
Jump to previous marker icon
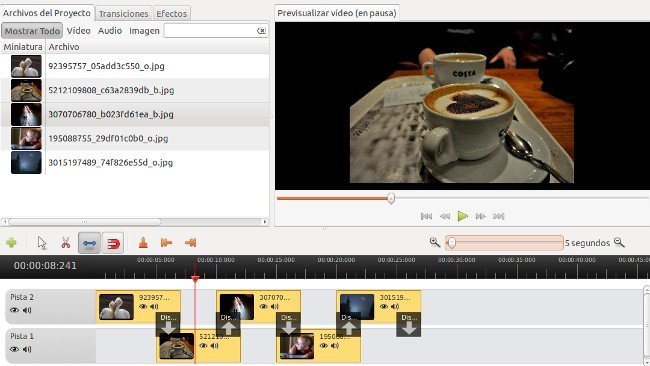[166, 243]
